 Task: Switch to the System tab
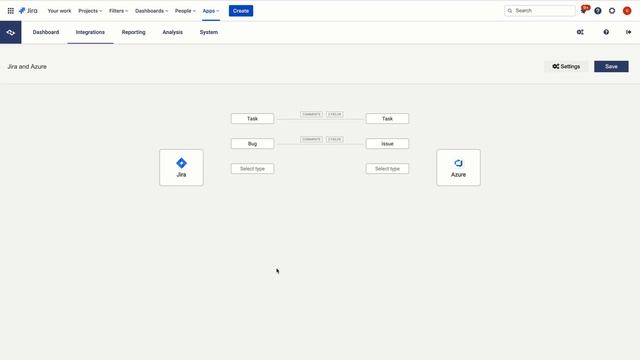pos(209,32)
